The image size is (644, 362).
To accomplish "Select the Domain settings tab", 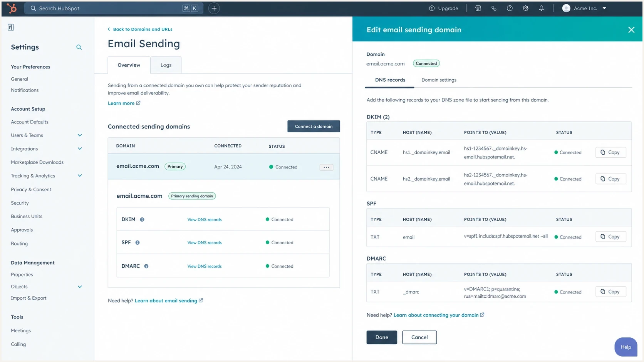I will click(439, 80).
